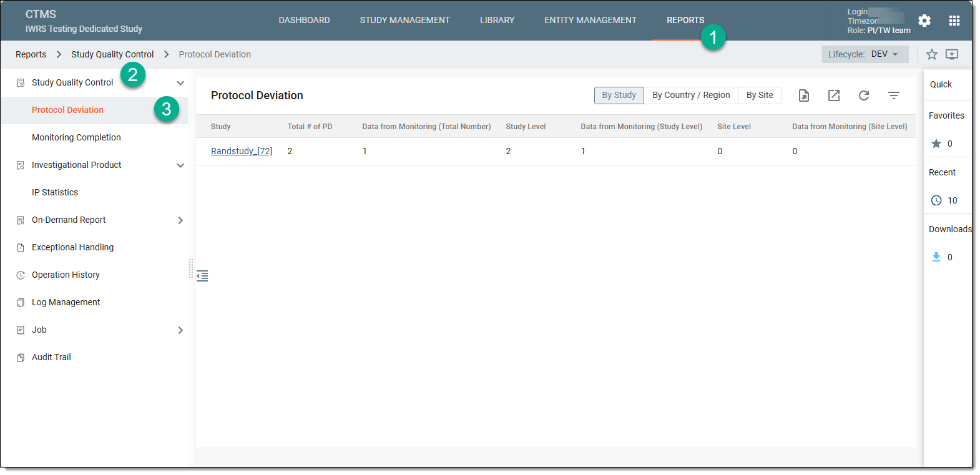Click the Operation History clock icon
Image resolution: width=980 pixels, height=475 pixels.
click(21, 275)
